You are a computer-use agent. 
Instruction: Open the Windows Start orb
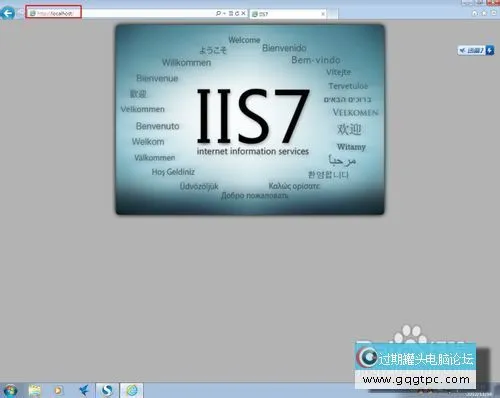(x=10, y=390)
